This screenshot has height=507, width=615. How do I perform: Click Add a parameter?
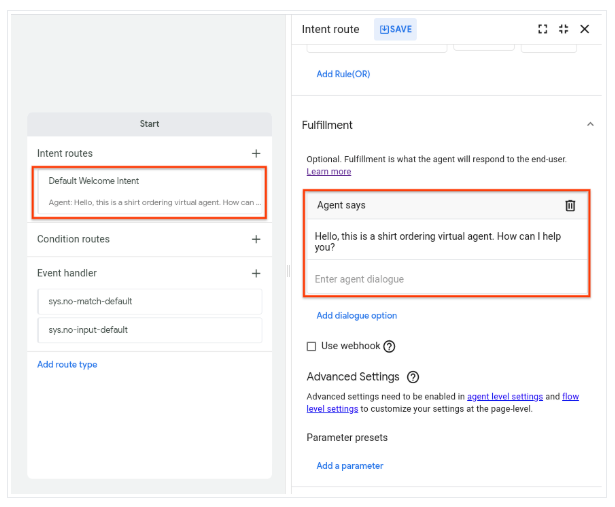[x=350, y=466]
